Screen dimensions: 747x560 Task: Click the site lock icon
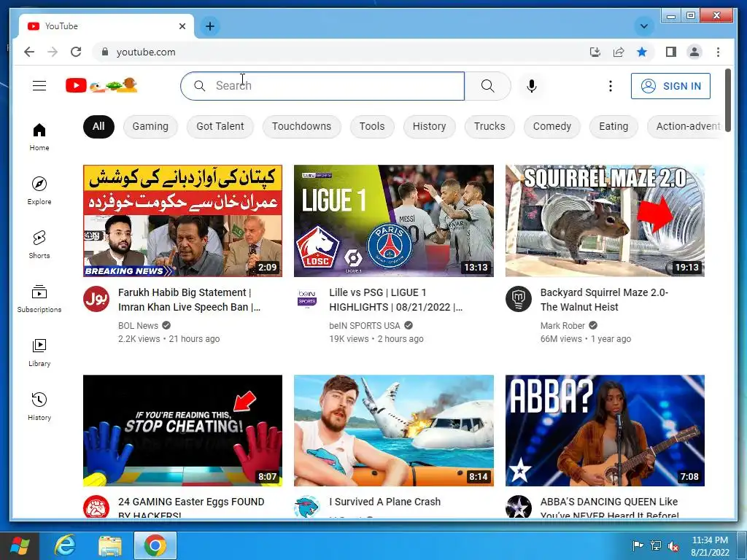(x=105, y=52)
